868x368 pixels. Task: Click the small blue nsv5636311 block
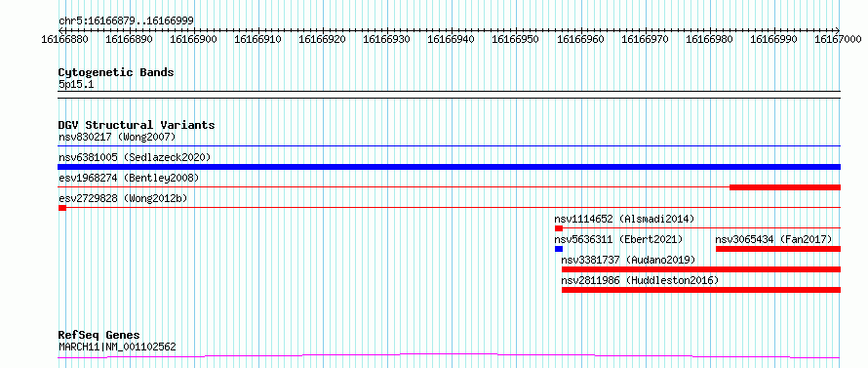[559, 249]
